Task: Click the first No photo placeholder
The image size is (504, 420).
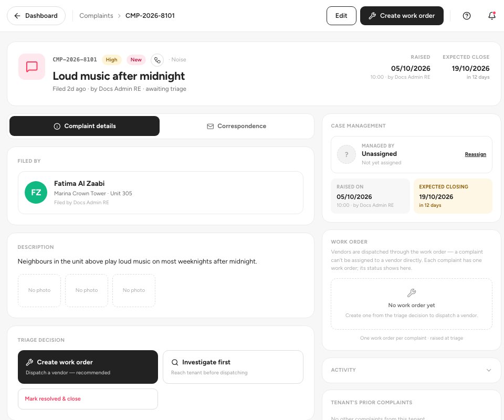Action: [x=39, y=290]
